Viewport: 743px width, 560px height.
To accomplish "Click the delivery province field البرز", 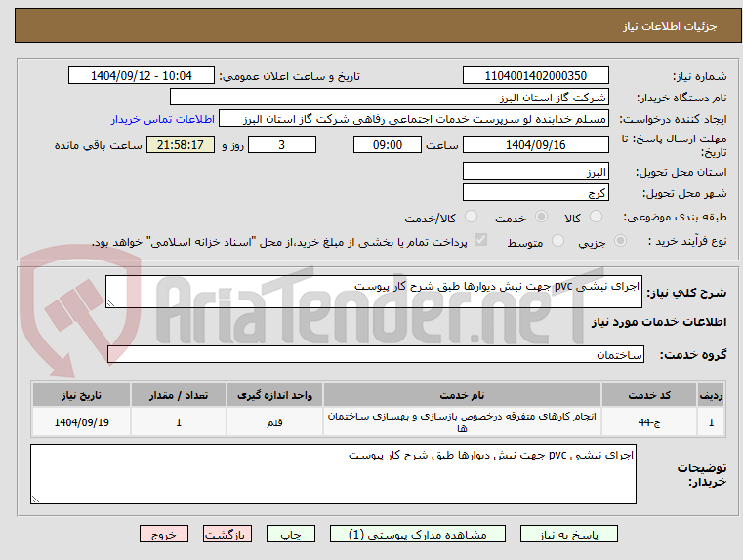I will (x=535, y=172).
